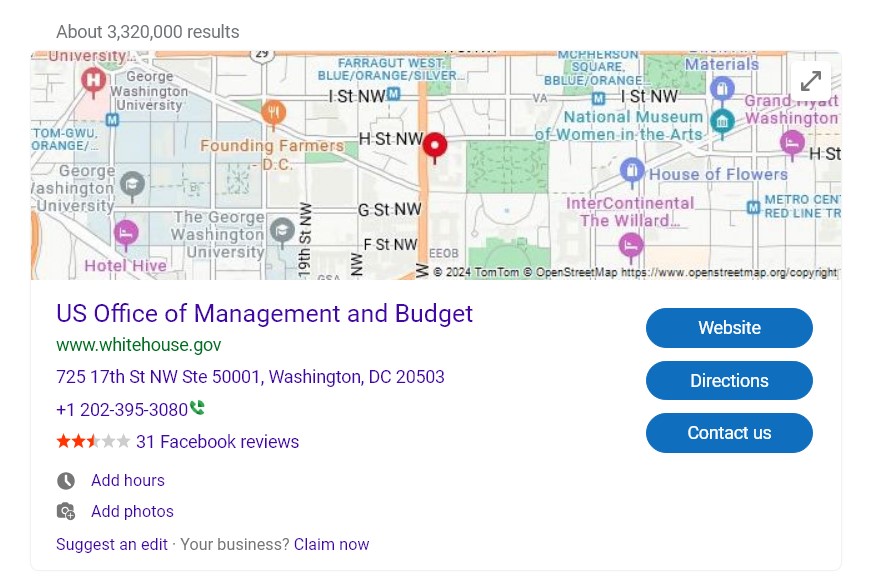This screenshot has width=869, height=587.
Task: Click the InterContinental The Willard hotel pin
Action: point(631,247)
